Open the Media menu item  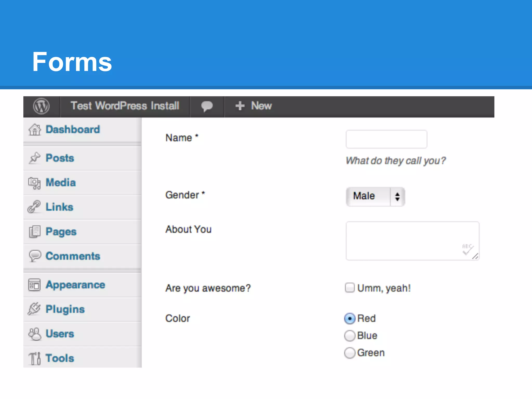(x=82, y=183)
